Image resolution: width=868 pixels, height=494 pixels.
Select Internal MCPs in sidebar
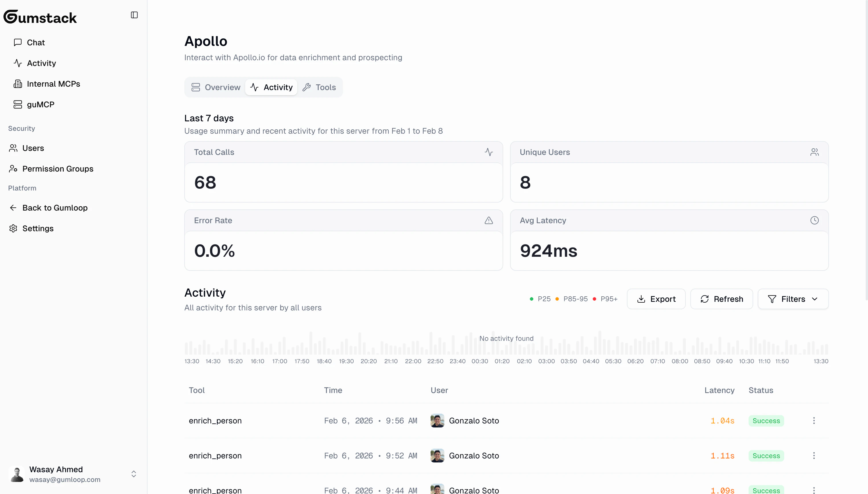53,83
